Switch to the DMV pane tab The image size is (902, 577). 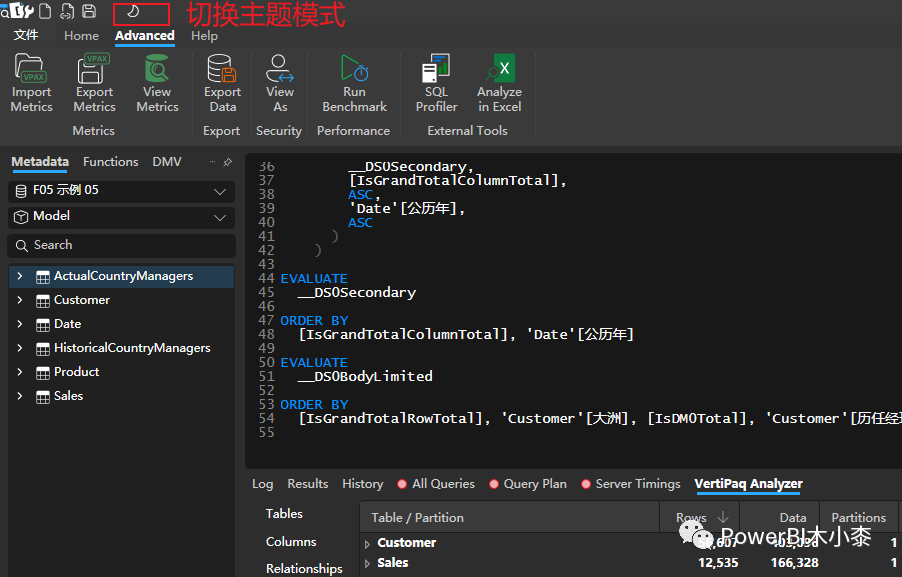[167, 162]
